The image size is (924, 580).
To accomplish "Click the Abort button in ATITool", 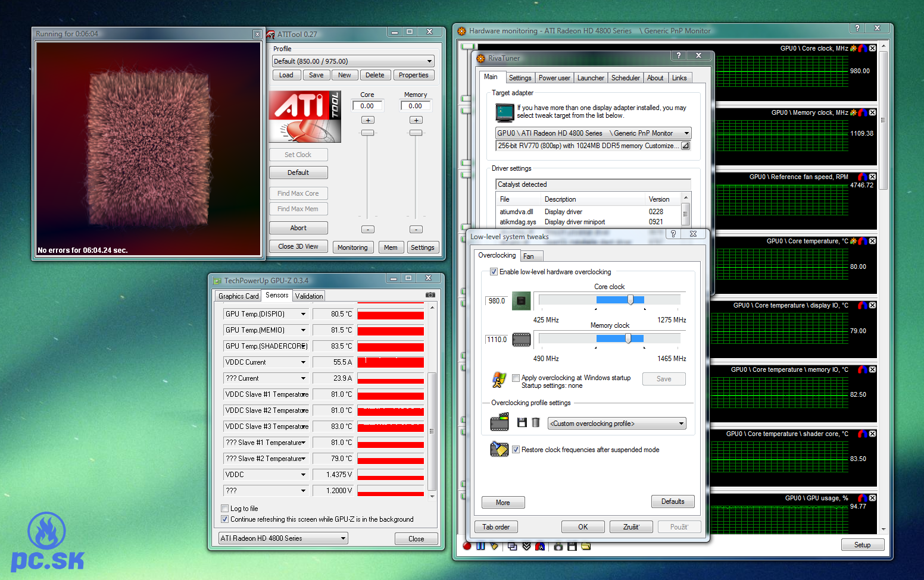I will 298,228.
